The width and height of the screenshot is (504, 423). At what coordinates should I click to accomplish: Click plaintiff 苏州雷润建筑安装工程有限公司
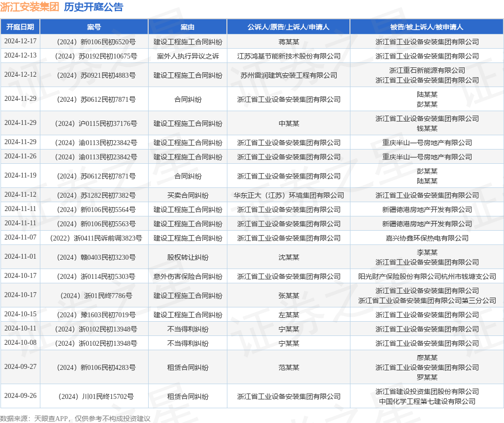tap(288, 75)
